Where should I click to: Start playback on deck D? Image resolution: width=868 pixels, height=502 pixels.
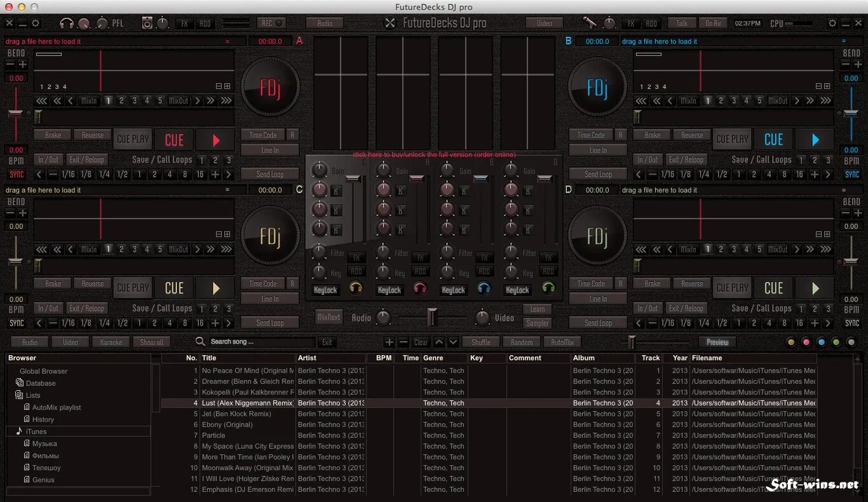[x=815, y=288]
